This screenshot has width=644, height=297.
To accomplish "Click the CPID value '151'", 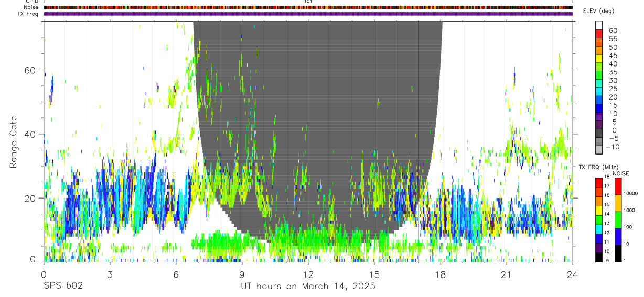I will [308, 2].
